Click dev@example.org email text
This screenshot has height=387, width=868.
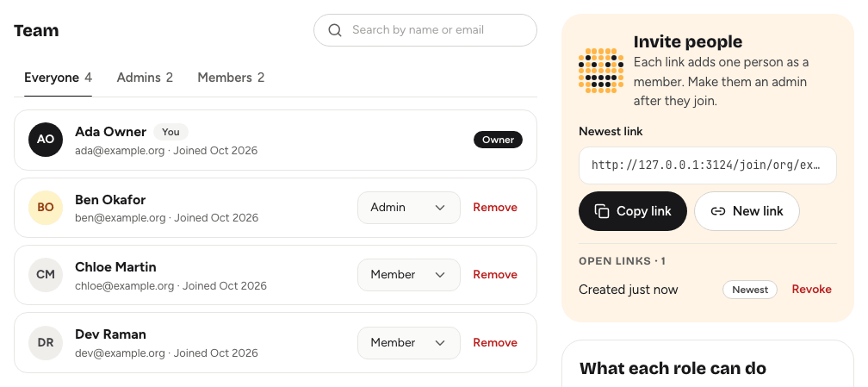(x=121, y=353)
